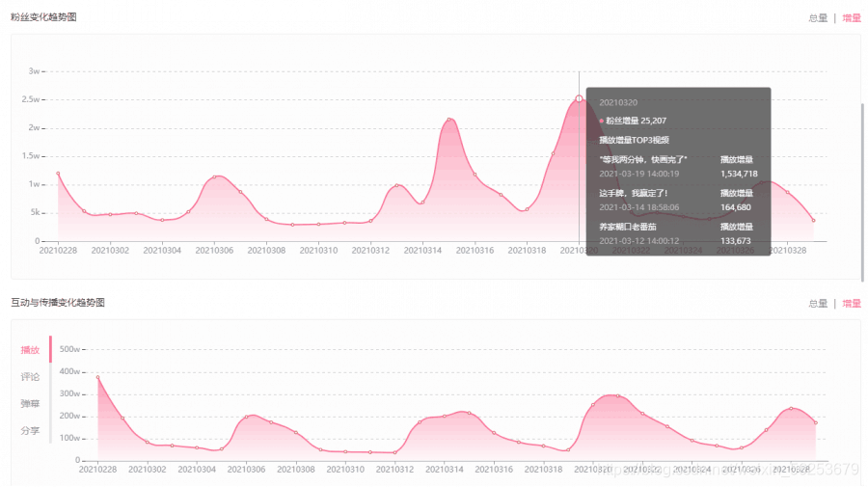Image resolution: width=868 pixels, height=487 pixels.
Task: Click 20210306 on the fans chart x-axis
Action: pos(214,251)
